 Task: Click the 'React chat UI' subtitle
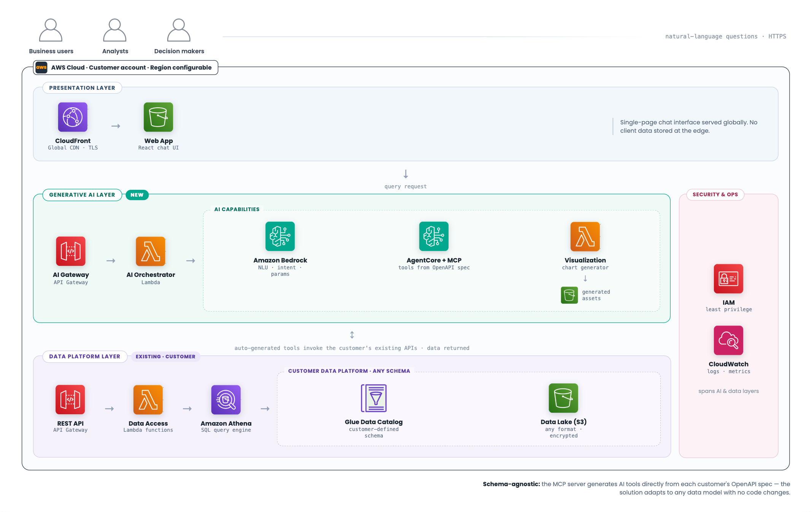(159, 148)
